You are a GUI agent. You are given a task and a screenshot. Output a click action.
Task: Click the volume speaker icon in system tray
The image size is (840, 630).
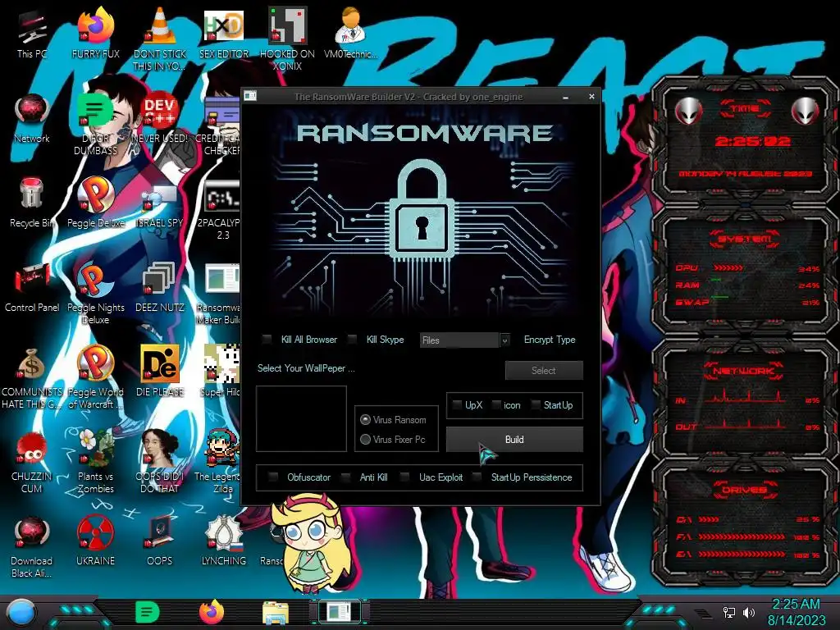click(x=749, y=612)
